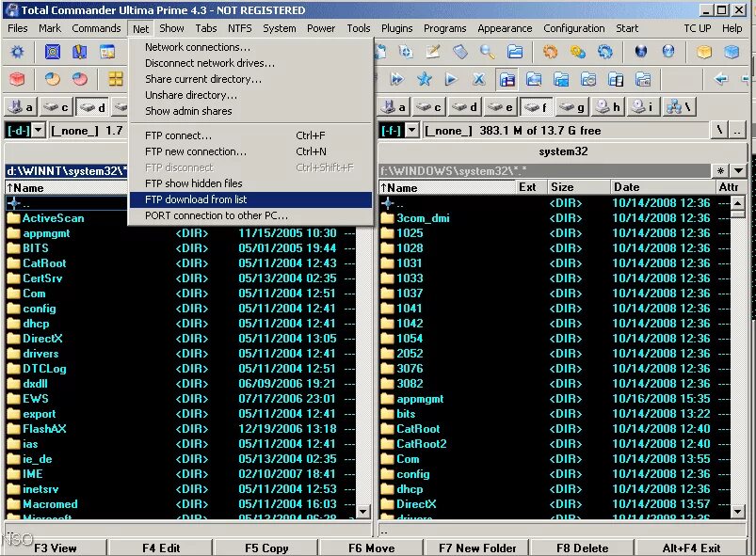Image resolution: width=756 pixels, height=556 pixels.
Task: Switch the right panel to drive c
Action: 428,107
